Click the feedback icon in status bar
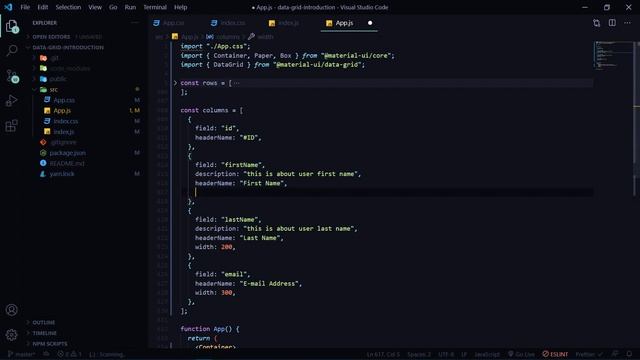Viewport: 640px width, 360px height. tap(615, 354)
